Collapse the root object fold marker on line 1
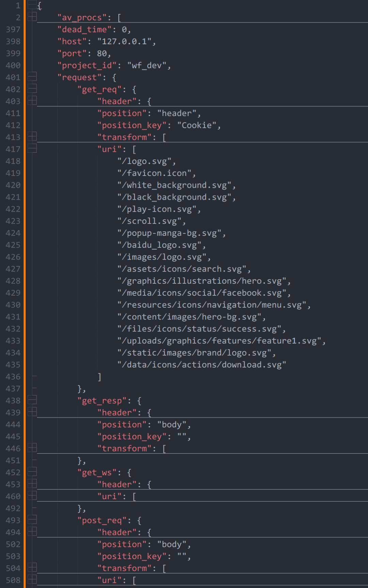The image size is (368, 588). pyautogui.click(x=32, y=5)
